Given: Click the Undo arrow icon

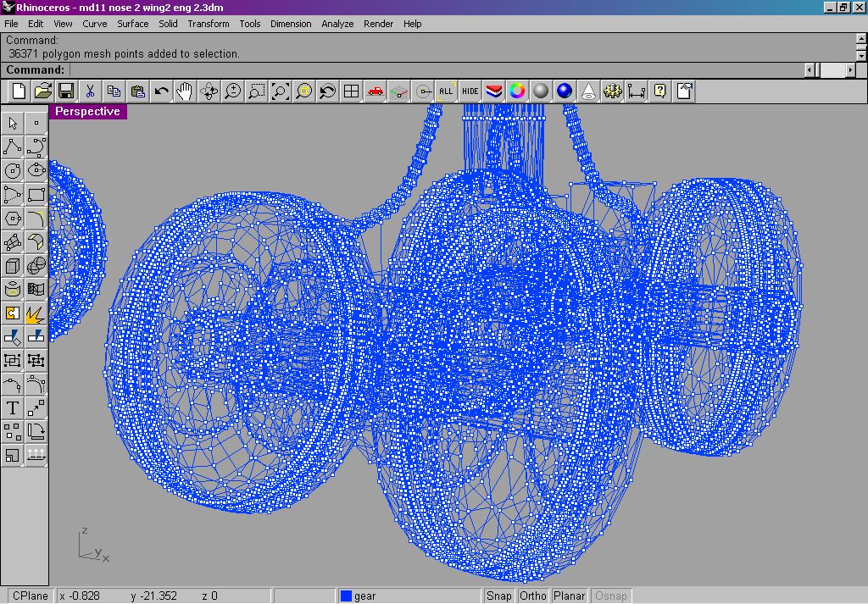Looking at the screenshot, I should [x=161, y=91].
